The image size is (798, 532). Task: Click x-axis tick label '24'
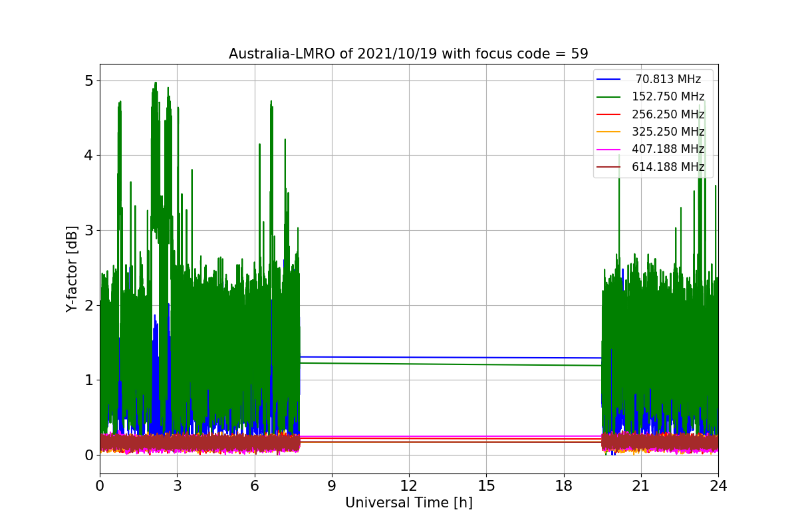718,486
